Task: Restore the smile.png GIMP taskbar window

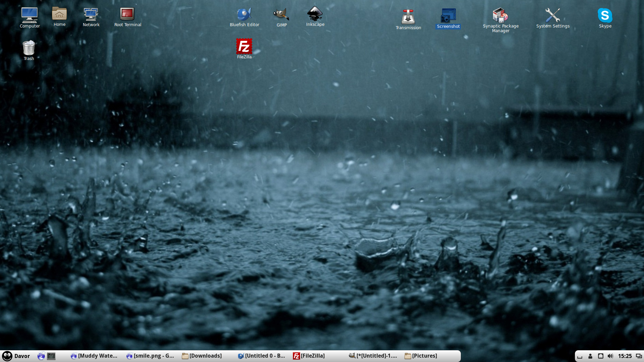Action: point(150,356)
